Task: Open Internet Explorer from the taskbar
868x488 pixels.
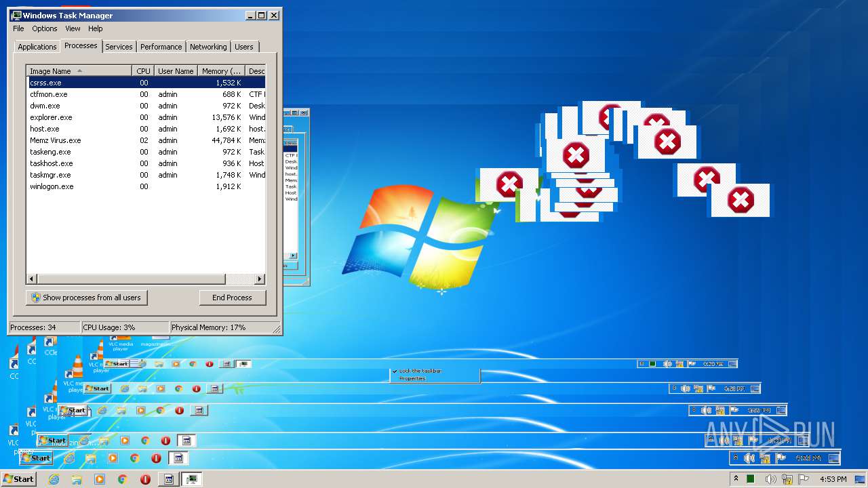Action: pyautogui.click(x=54, y=479)
